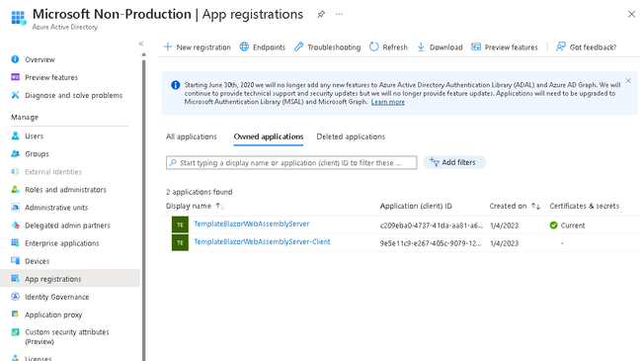Click the Groups sidebar icon
This screenshot has width=644, height=361.
[15, 153]
